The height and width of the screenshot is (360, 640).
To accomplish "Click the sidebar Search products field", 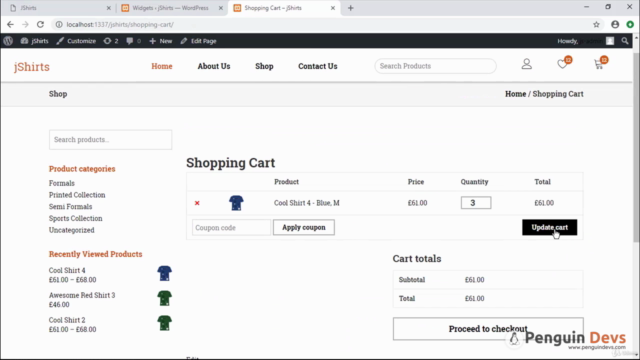I will pos(110,140).
